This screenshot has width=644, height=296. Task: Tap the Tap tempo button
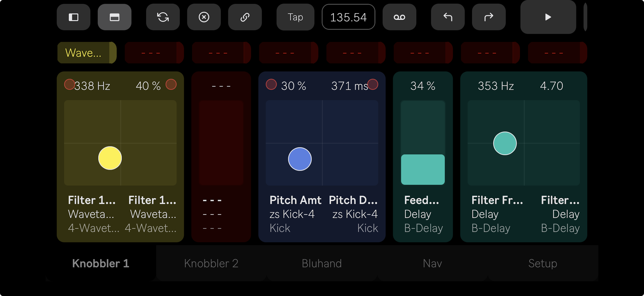tap(295, 17)
